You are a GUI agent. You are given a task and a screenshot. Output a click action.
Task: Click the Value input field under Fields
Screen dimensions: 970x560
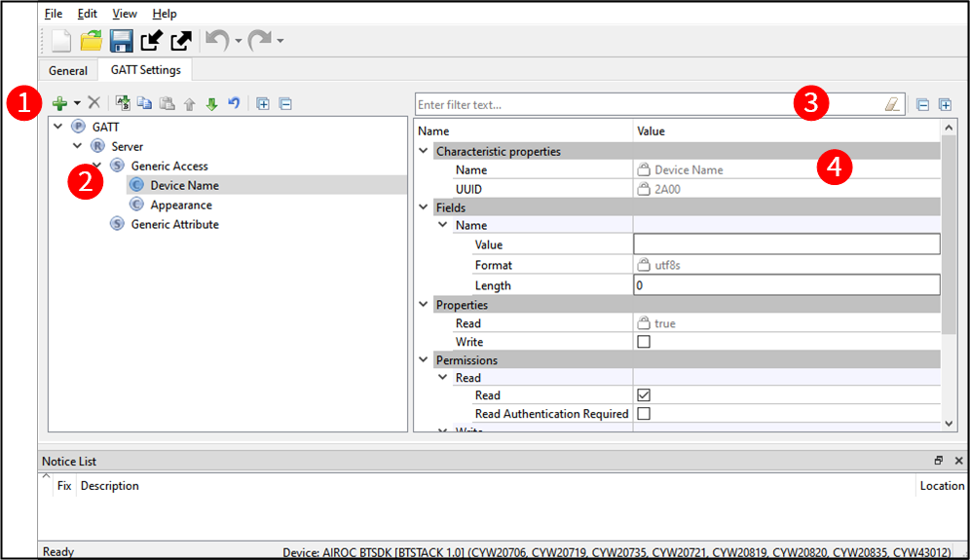point(786,244)
